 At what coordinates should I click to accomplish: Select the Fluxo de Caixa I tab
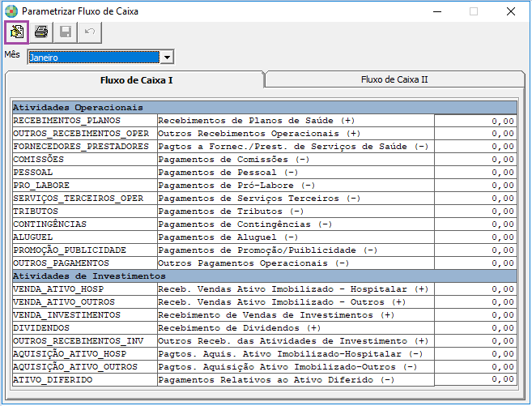tap(135, 81)
